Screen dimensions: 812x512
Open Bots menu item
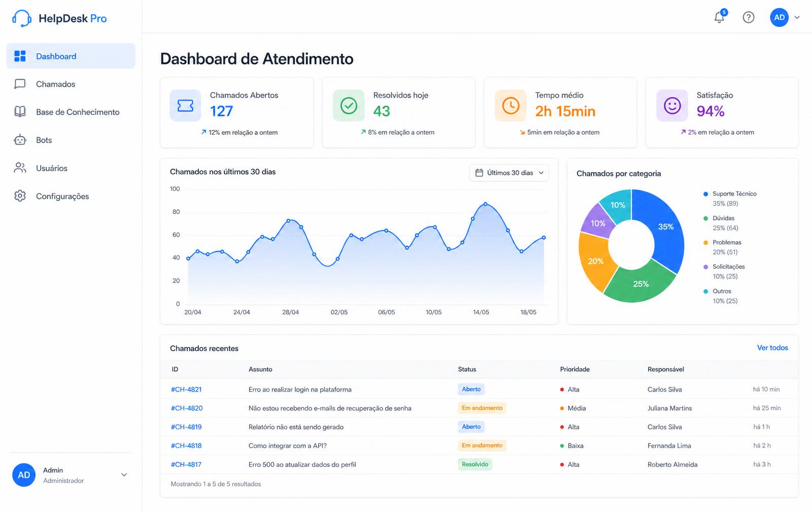71,140
